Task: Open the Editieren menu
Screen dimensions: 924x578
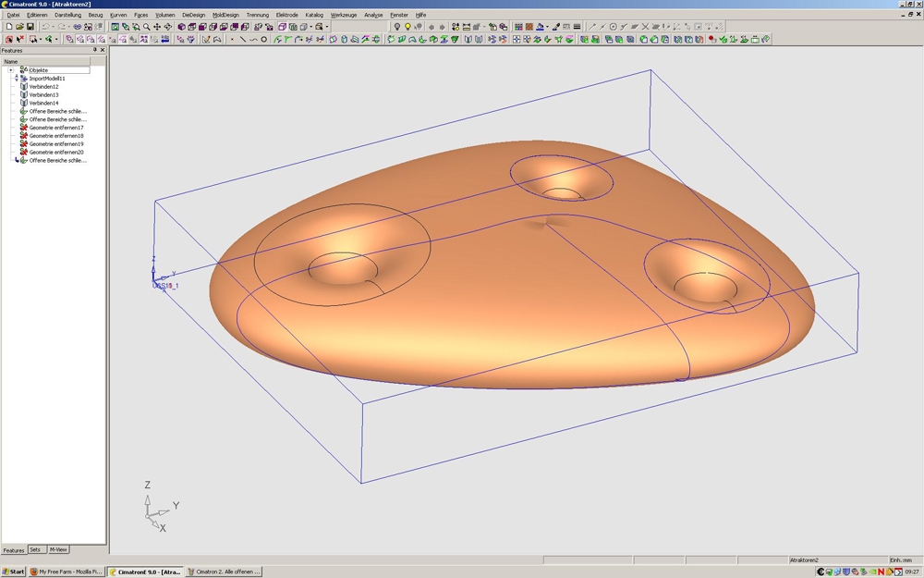Action: [37, 15]
